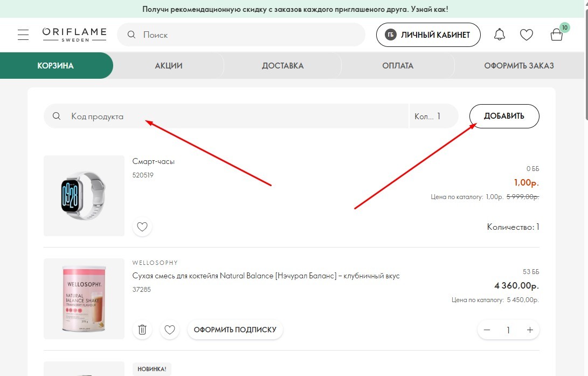The width and height of the screenshot is (588, 376).
Task: Click the quantity field next to Код продукта
Action: click(x=433, y=116)
